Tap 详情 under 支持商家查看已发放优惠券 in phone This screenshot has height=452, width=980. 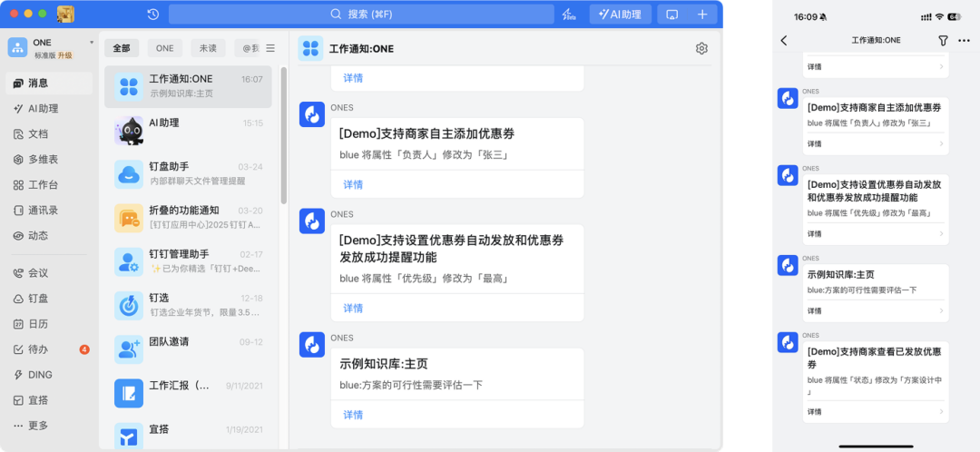pyautogui.click(x=876, y=412)
